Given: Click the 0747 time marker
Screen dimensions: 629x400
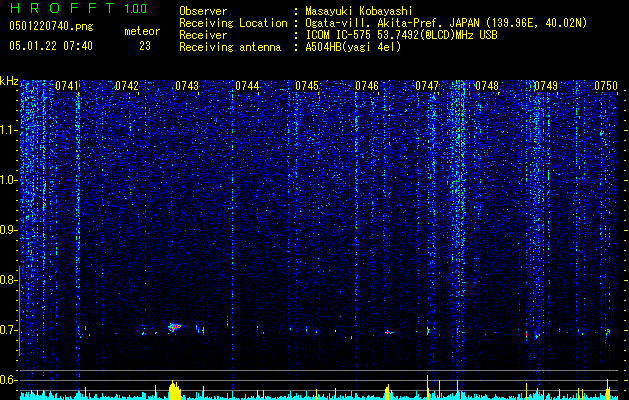Looking at the screenshot, I should [427, 86].
